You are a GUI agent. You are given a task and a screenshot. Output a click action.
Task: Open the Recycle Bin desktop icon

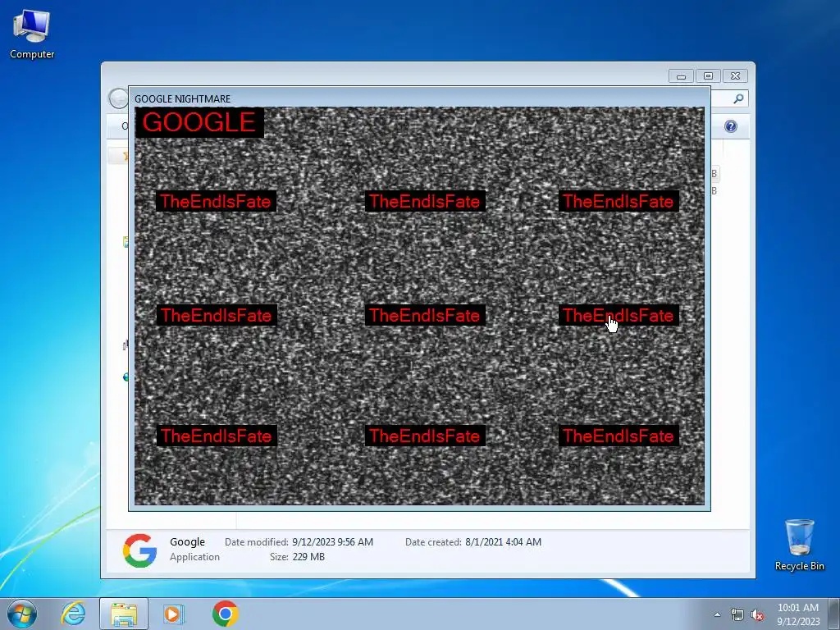point(799,545)
